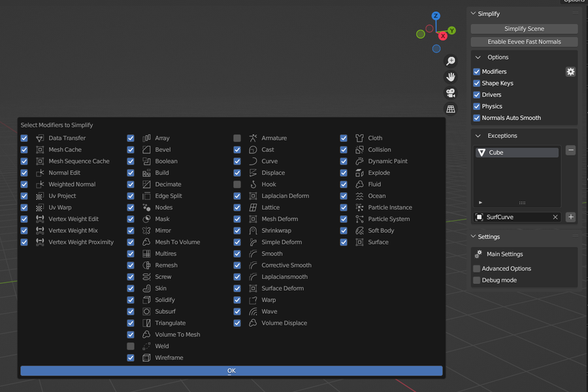Click the Boolean modifier icon
Screen dimensions: 588x392
(x=146, y=161)
